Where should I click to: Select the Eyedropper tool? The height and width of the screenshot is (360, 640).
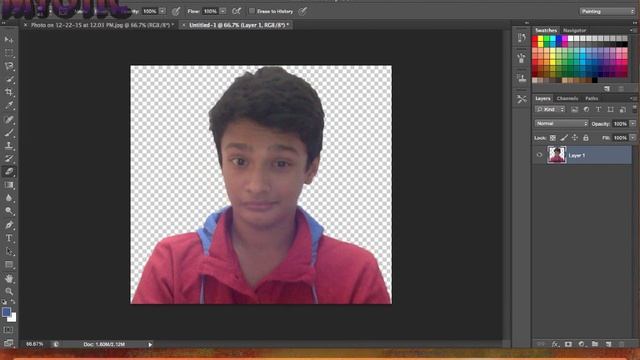point(9,105)
